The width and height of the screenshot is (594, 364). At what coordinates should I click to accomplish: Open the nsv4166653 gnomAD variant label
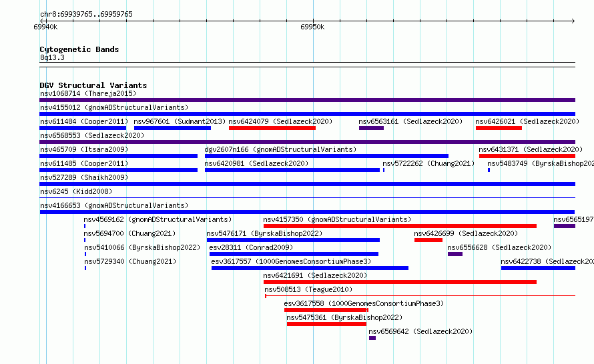pyautogui.click(x=114, y=205)
